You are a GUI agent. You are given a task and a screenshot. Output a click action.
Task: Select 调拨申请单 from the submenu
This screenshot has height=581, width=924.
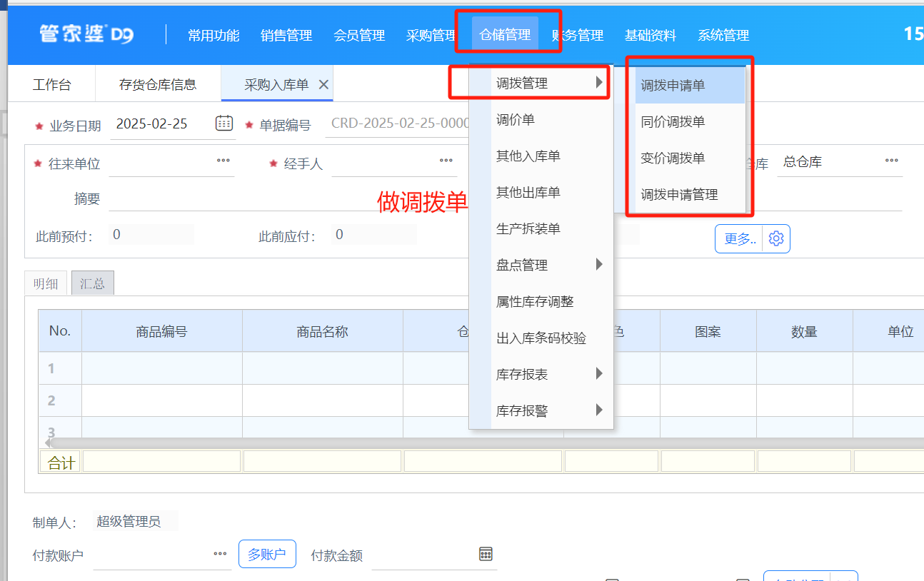(673, 86)
